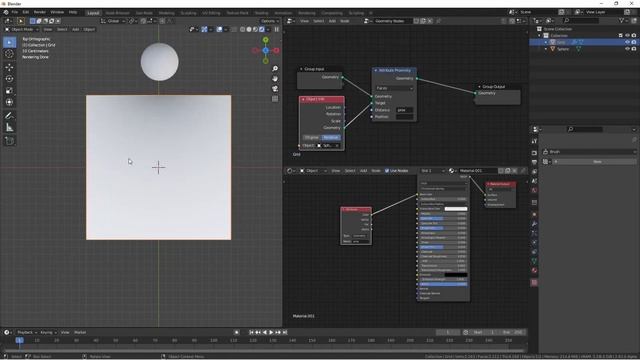640x360 pixels.
Task: Click the outliner filter funnel icon
Action: (x=622, y=20)
